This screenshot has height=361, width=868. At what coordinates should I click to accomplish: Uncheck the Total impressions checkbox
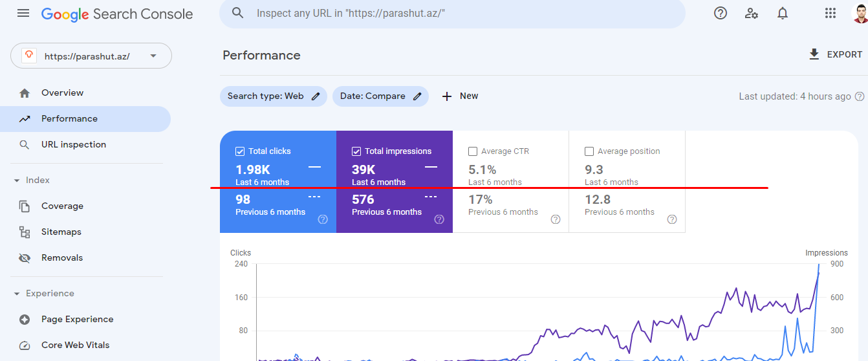(x=356, y=151)
